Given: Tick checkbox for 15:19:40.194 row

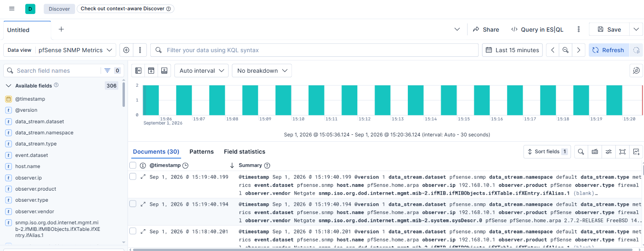Looking at the screenshot, I should coord(133,204).
